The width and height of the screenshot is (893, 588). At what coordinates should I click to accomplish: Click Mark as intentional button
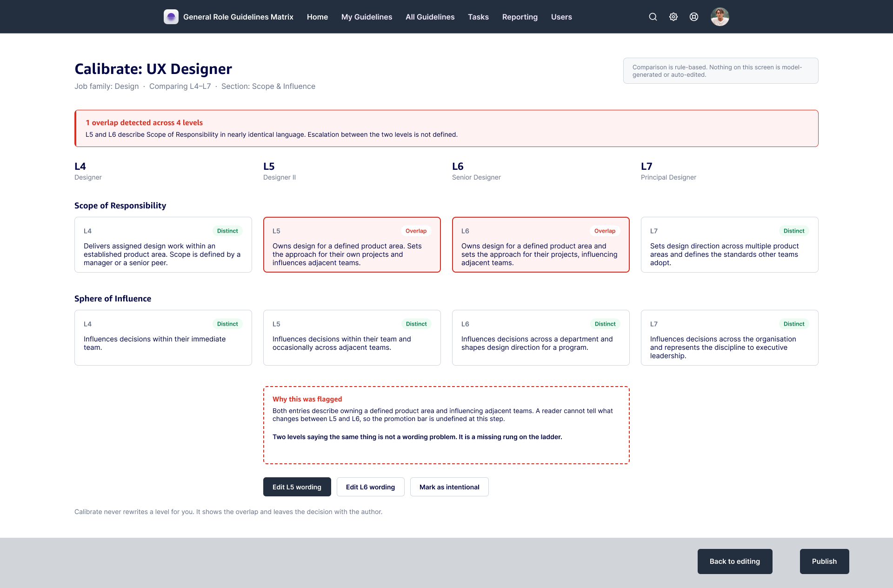[x=449, y=487]
